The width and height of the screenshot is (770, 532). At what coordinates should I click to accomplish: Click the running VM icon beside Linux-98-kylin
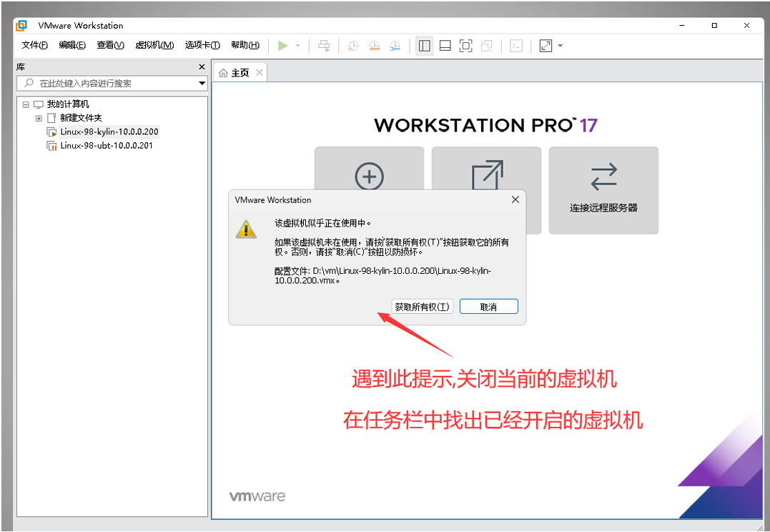pyautogui.click(x=51, y=132)
